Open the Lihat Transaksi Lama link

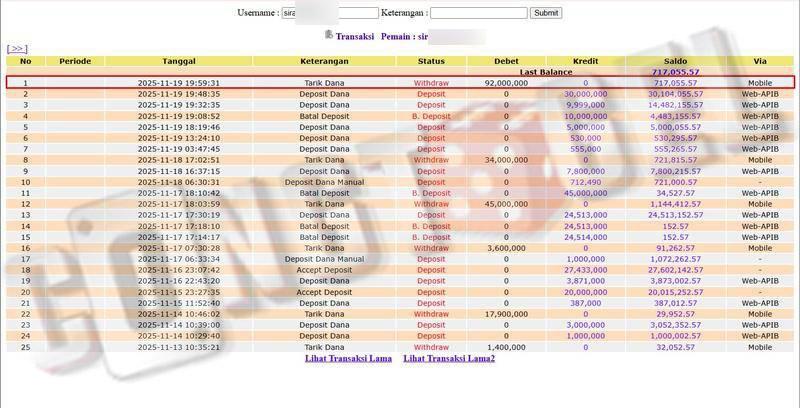[348, 358]
